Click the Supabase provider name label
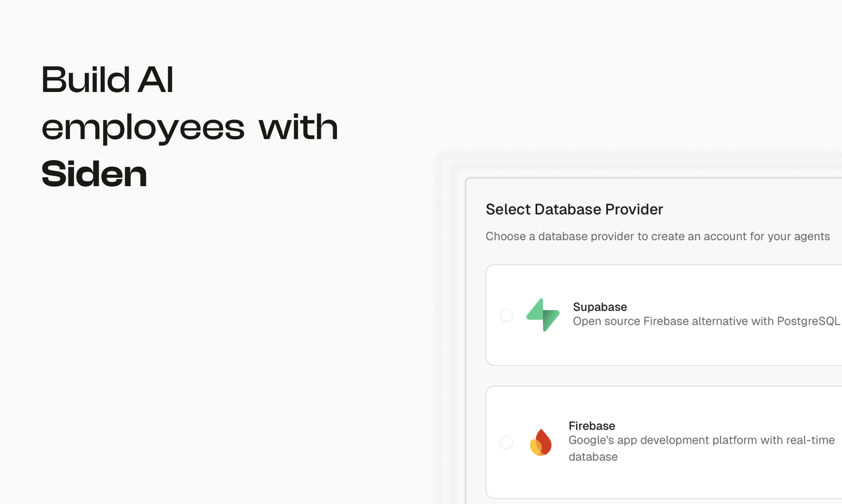 [x=600, y=307]
